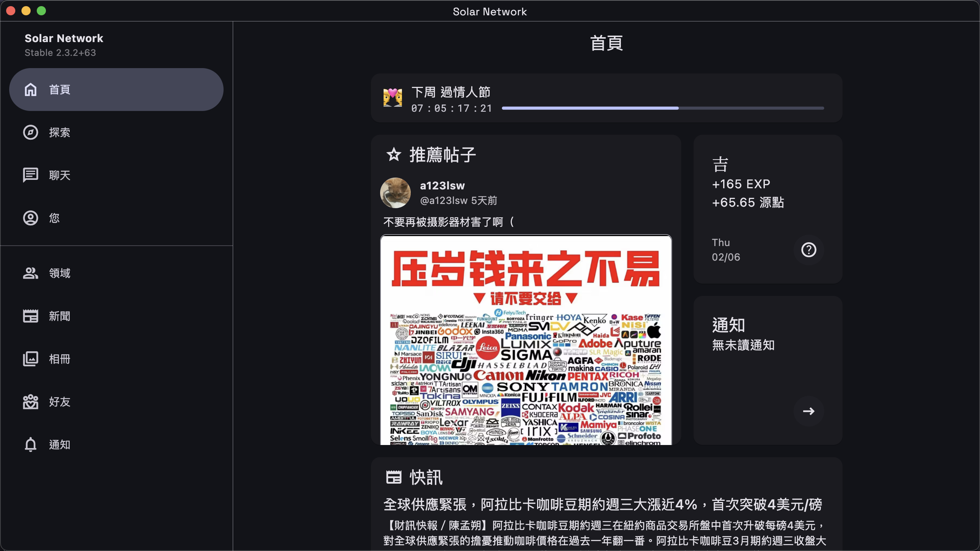Click the Thu 02/06 date text
Viewport: 980px width, 551px height.
(x=726, y=250)
